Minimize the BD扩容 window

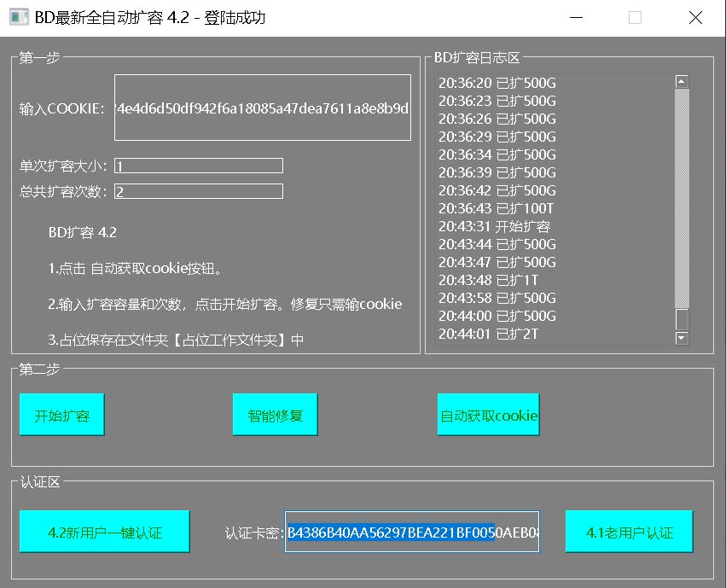point(577,17)
